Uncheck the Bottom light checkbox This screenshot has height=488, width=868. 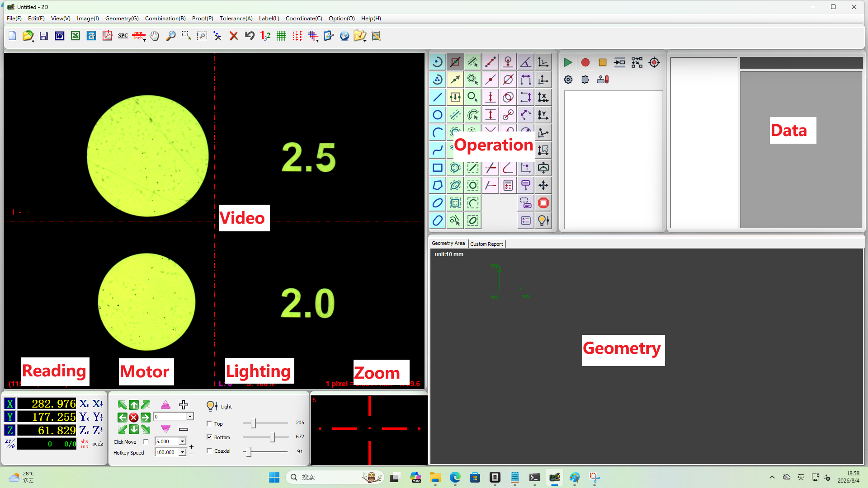pos(209,437)
